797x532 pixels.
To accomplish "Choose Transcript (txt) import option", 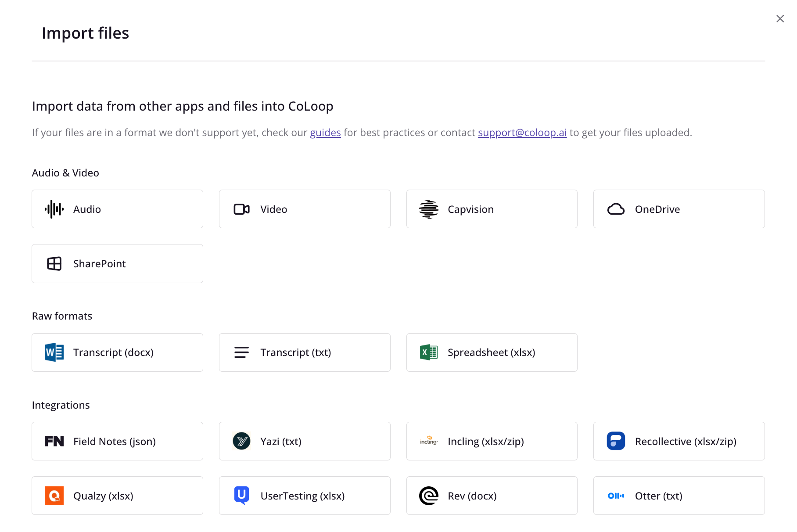I will point(305,352).
